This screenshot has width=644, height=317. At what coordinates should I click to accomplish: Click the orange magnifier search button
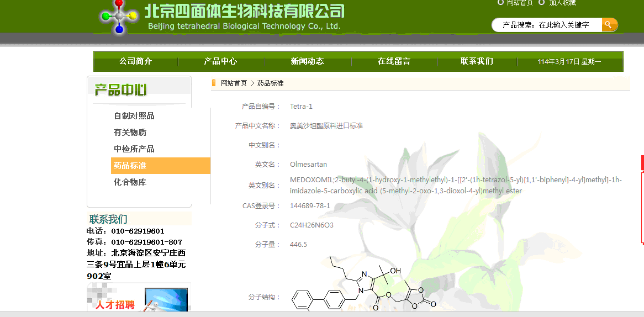(x=609, y=25)
